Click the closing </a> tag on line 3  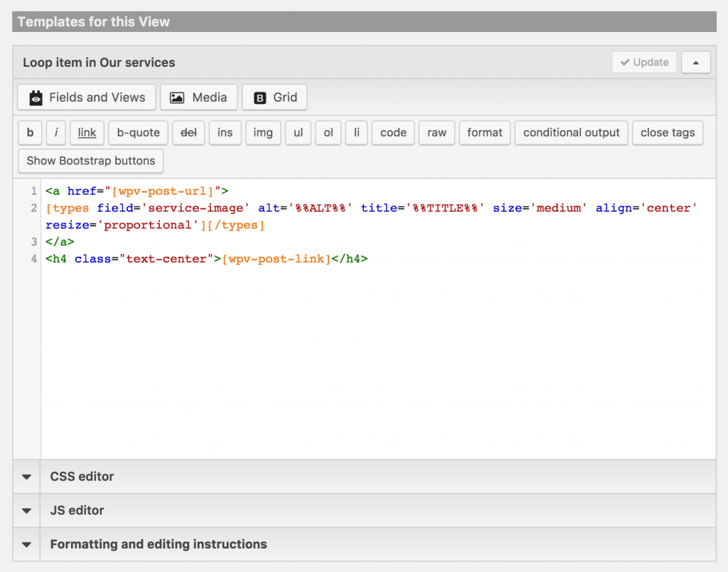[60, 242]
